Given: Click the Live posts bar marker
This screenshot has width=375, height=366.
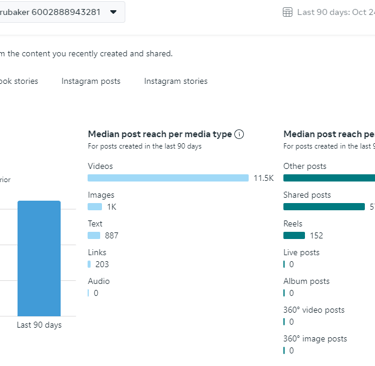Looking at the screenshot, I should 284,264.
